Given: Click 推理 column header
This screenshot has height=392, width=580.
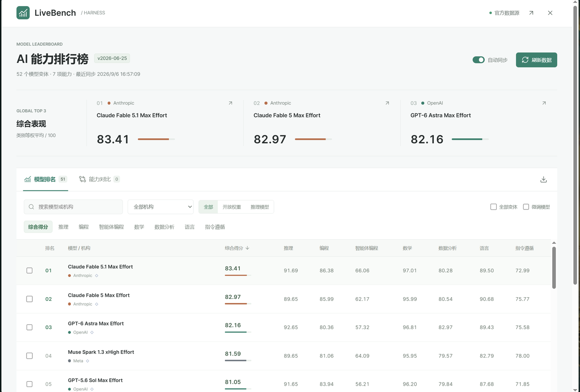Looking at the screenshot, I should tap(288, 248).
